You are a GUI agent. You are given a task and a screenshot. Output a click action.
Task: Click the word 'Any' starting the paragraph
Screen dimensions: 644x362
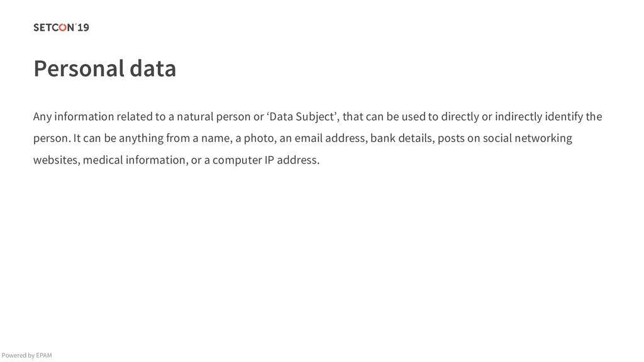coord(42,117)
